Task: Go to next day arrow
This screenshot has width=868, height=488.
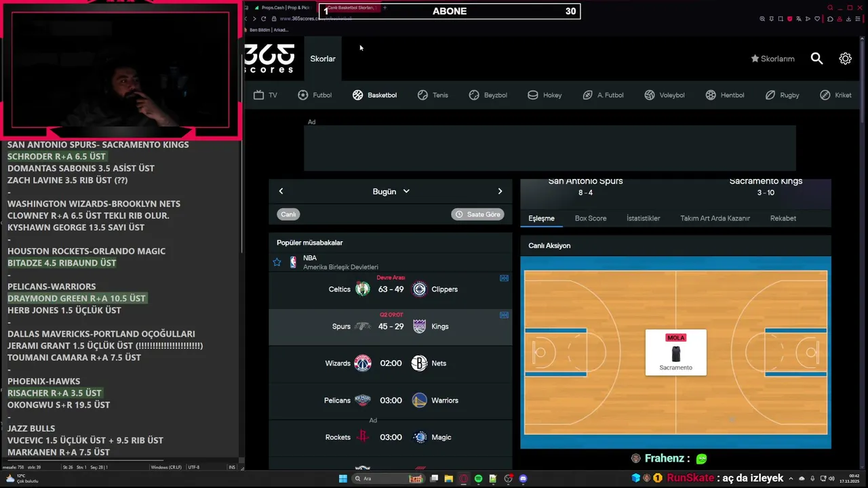Action: pyautogui.click(x=500, y=191)
